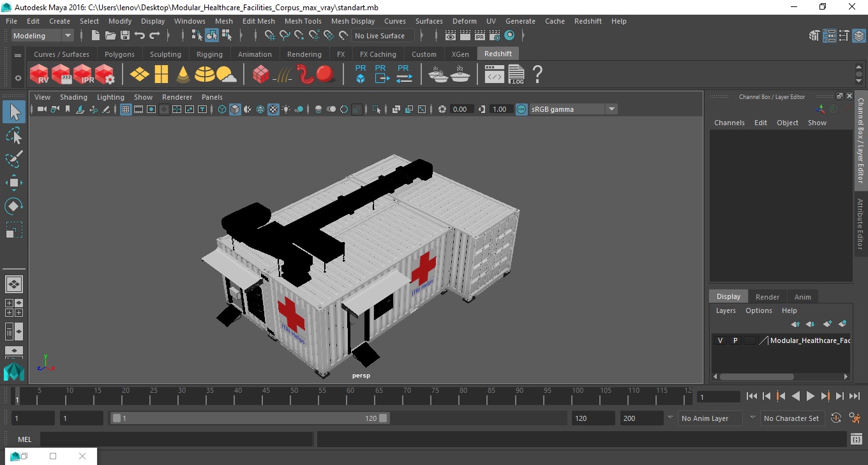The image size is (868, 465).
Task: Toggle textured display in viewport toolbar
Action: click(273, 109)
